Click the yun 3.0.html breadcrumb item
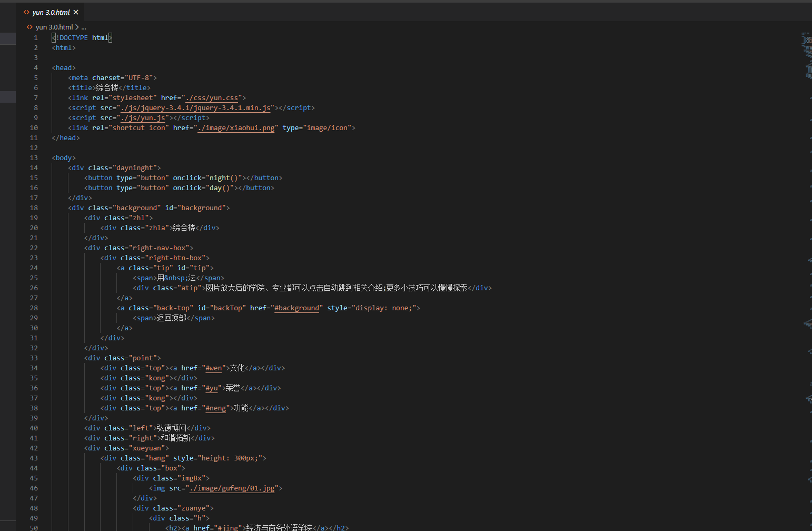 54,27
